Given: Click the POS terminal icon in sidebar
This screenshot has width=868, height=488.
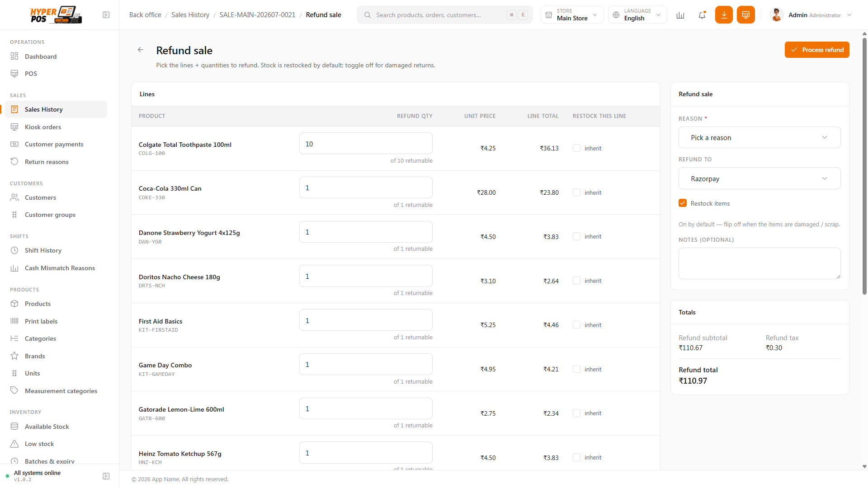Looking at the screenshot, I should 14,74.
